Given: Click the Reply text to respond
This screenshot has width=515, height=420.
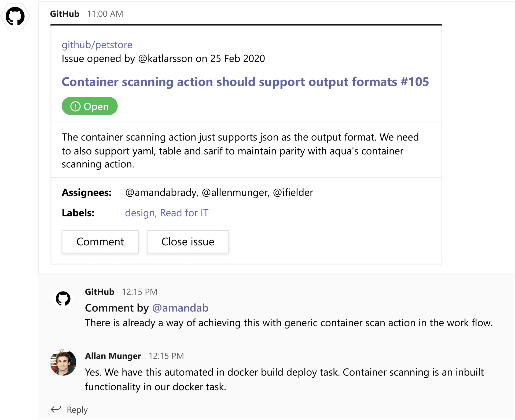Looking at the screenshot, I should click(x=77, y=410).
